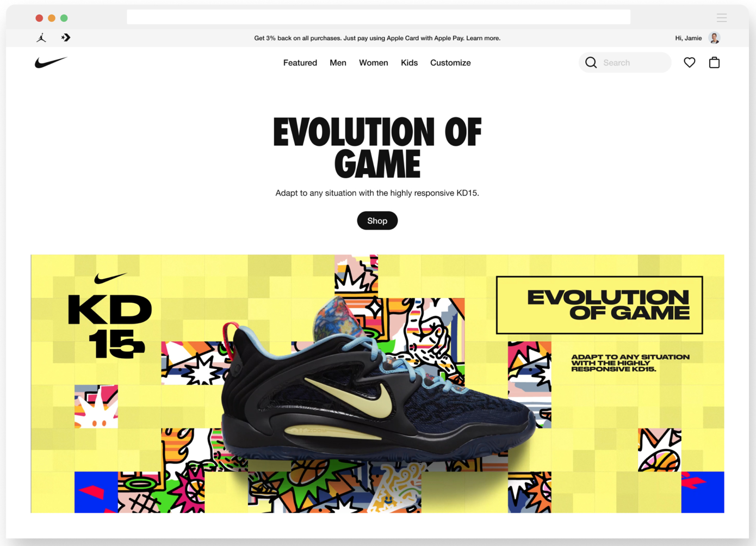Viewport: 756px width, 546px height.
Task: Open the Women menu
Action: coord(374,63)
